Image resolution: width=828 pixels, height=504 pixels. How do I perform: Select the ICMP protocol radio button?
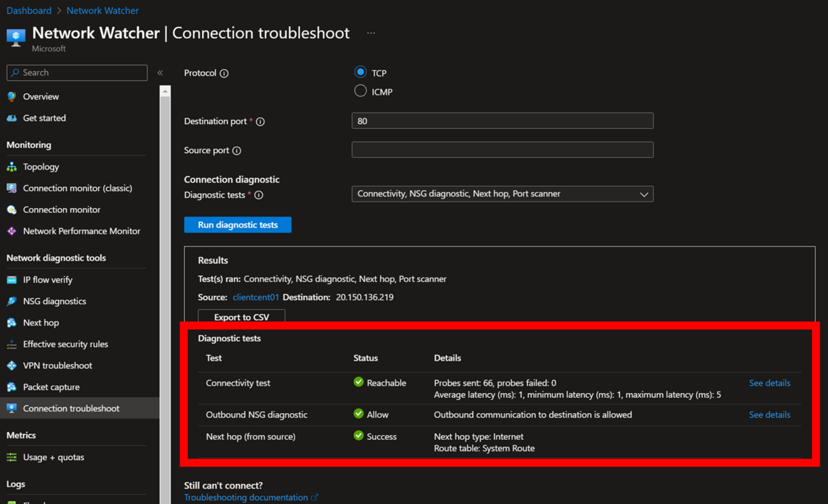coord(360,91)
